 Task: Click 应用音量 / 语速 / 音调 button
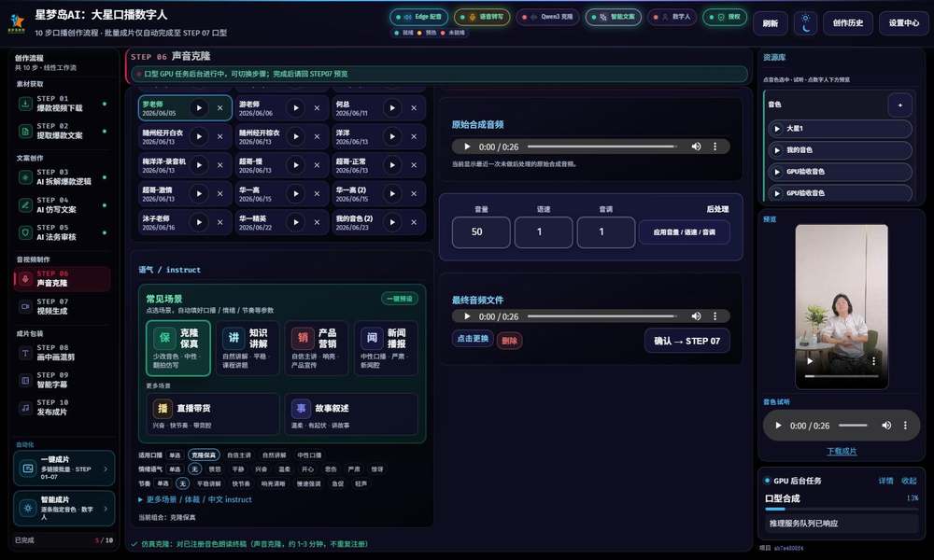(684, 232)
